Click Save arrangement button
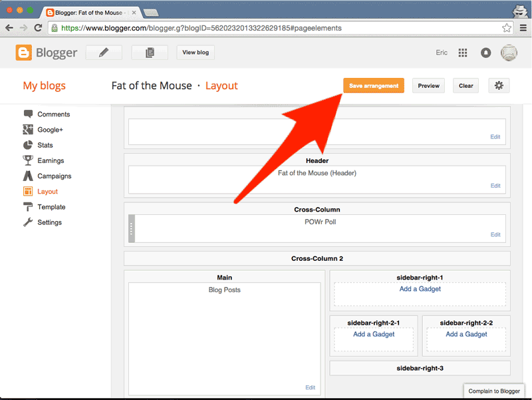The width and height of the screenshot is (532, 400). click(x=374, y=86)
